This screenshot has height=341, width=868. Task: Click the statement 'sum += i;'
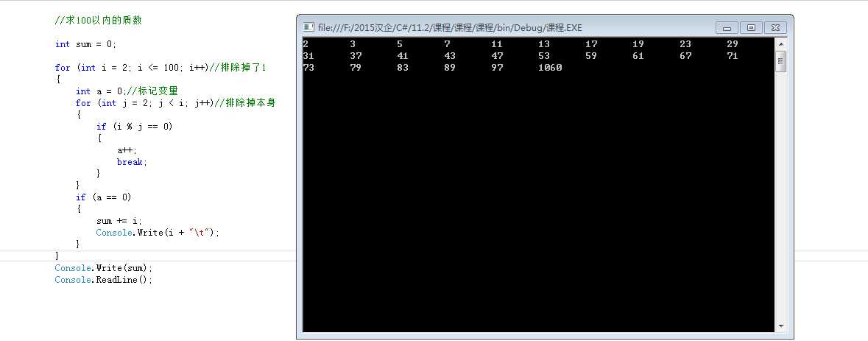point(119,221)
